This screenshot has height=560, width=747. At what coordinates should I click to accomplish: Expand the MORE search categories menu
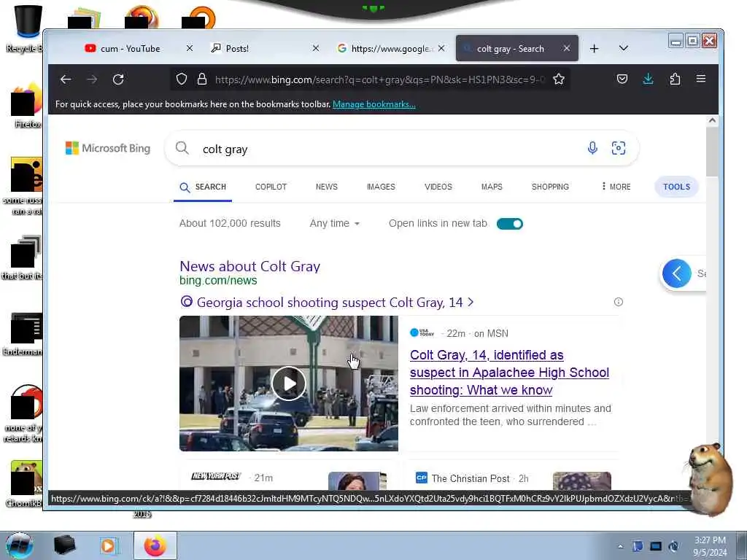[x=616, y=187]
